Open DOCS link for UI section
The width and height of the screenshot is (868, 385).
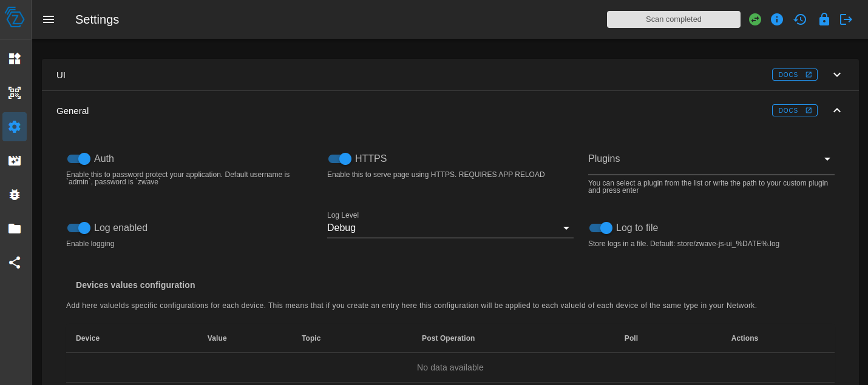(x=795, y=75)
